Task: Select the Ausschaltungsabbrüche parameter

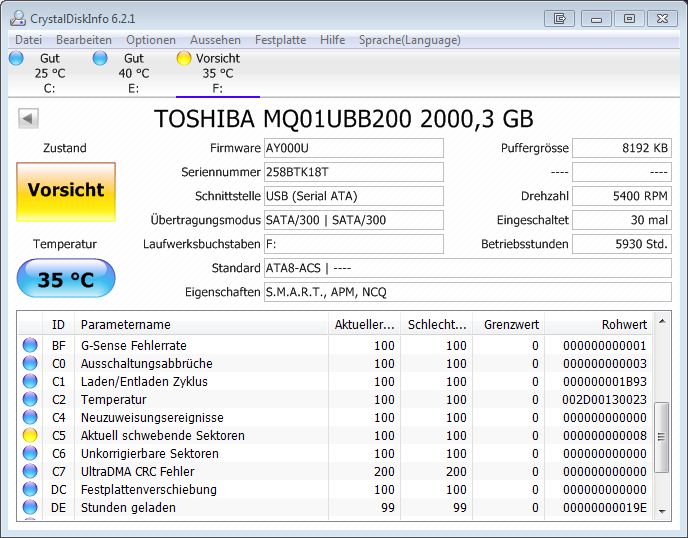Action: [x=147, y=364]
